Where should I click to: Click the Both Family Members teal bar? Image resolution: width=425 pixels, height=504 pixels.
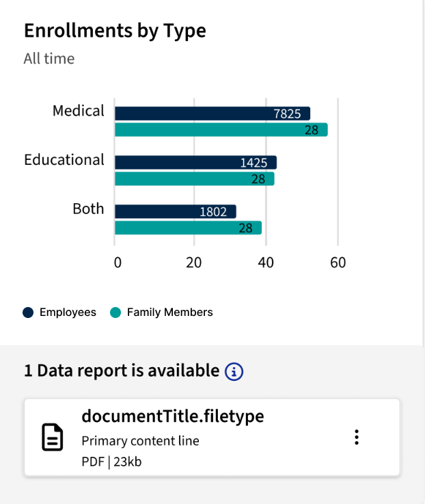[188, 228]
